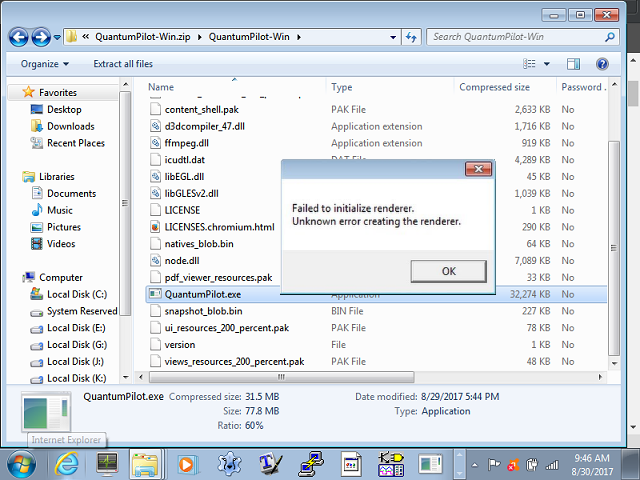The image size is (640, 480).
Task: Go back using the Back arrow button
Action: pyautogui.click(x=19, y=37)
